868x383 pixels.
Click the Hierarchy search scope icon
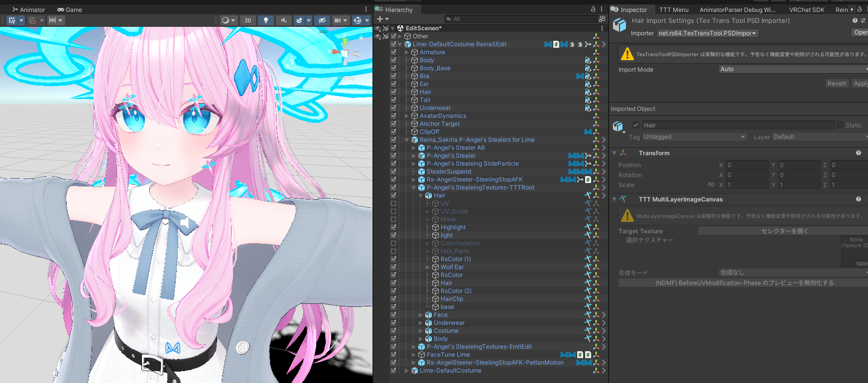602,19
